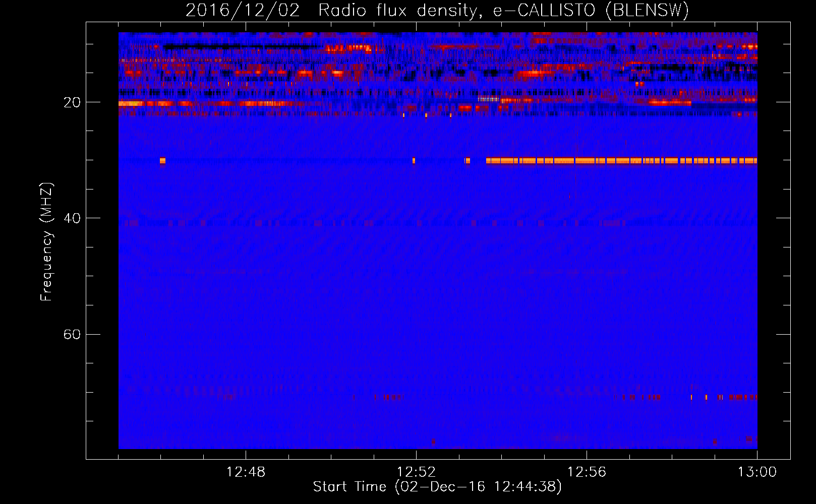This screenshot has height=504, width=816.
Task: Click the 40 MHz frequency tick label
Action: pyautogui.click(x=72, y=218)
